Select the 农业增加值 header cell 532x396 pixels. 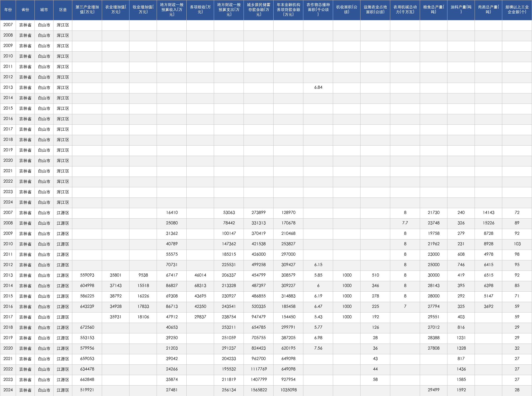[x=116, y=10]
